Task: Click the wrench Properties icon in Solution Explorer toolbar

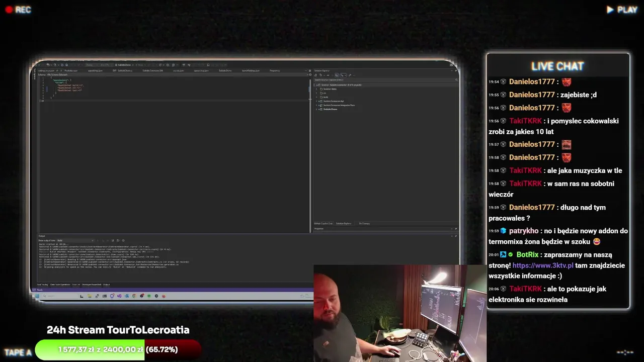Action: 350,75
